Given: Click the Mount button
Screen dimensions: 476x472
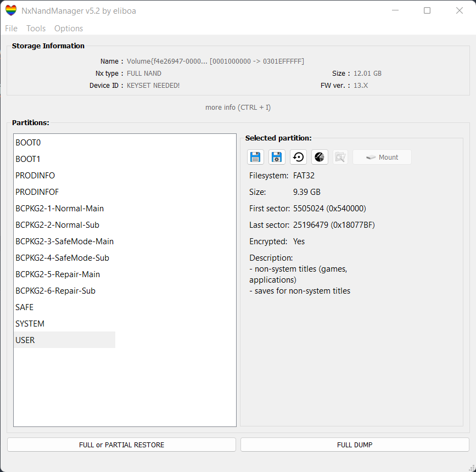Looking at the screenshot, I should (x=382, y=157).
